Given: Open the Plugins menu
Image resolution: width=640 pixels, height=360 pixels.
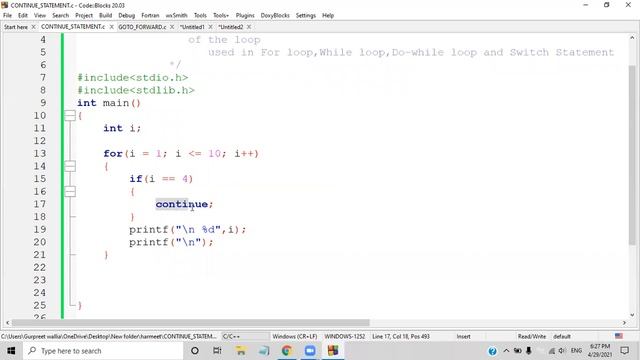Looking at the screenshot, I should click(x=245, y=15).
